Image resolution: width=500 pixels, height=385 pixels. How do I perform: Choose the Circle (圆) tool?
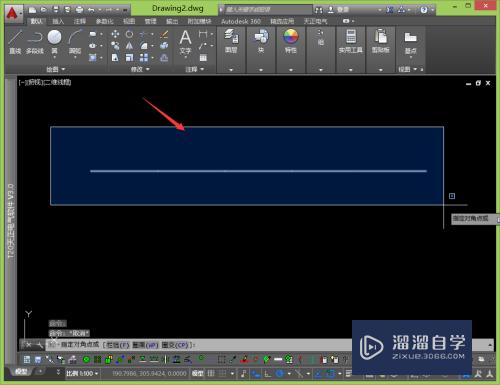[54, 42]
